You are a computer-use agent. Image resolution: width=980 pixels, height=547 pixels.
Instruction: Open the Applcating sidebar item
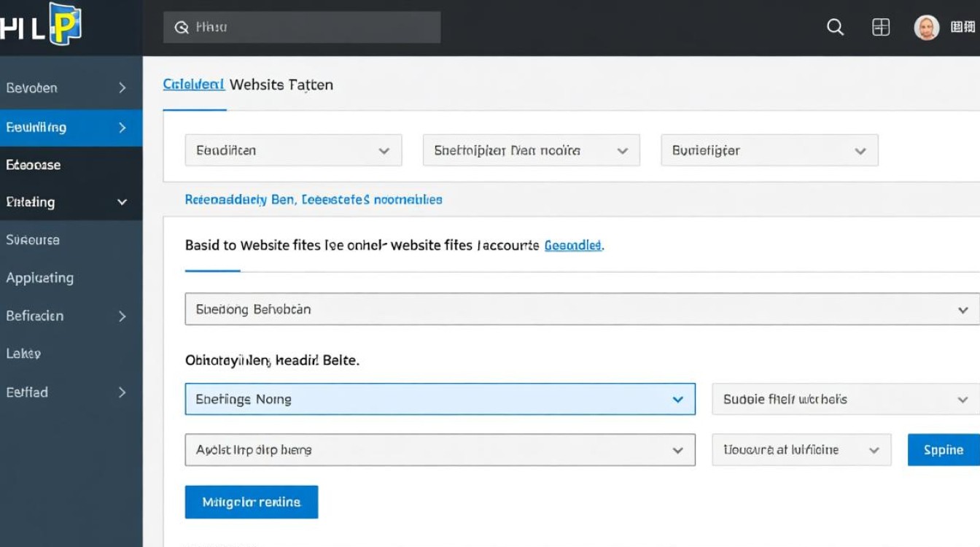[40, 278]
